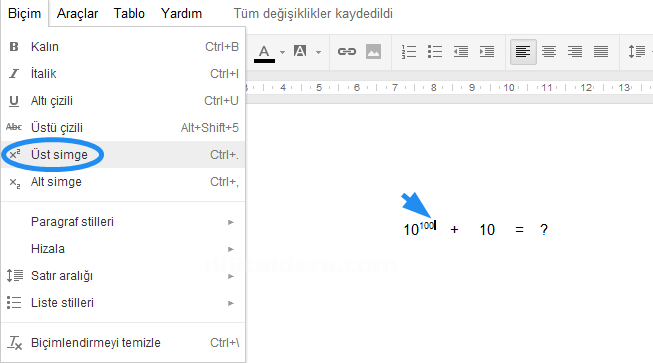The image size is (653, 363).
Task: Open the Biçim menu
Action: tap(25, 13)
